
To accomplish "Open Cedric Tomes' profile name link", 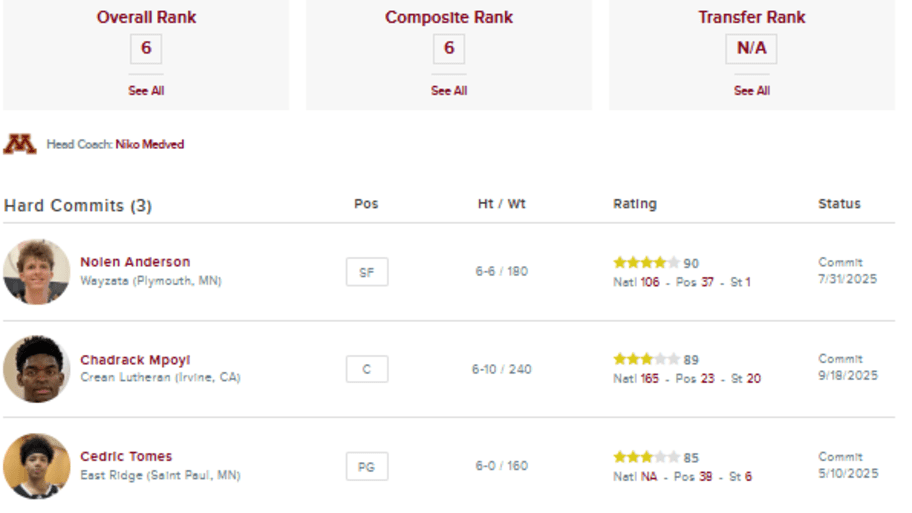I will 126,457.
